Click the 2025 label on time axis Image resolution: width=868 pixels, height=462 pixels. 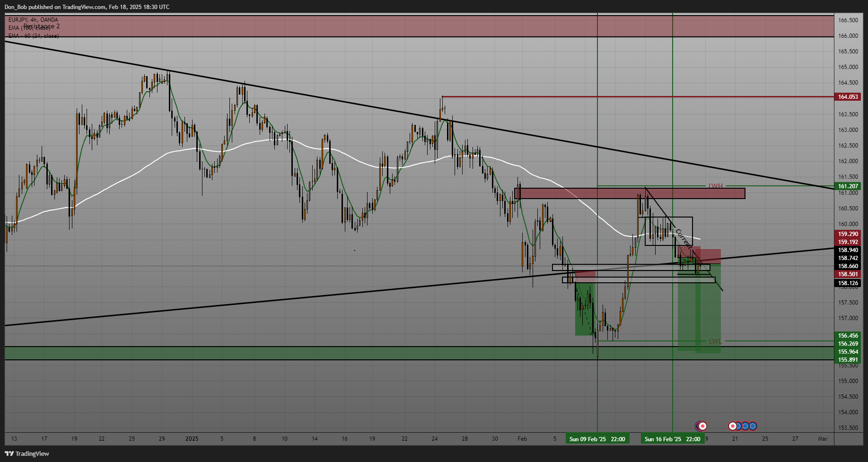(x=192, y=439)
